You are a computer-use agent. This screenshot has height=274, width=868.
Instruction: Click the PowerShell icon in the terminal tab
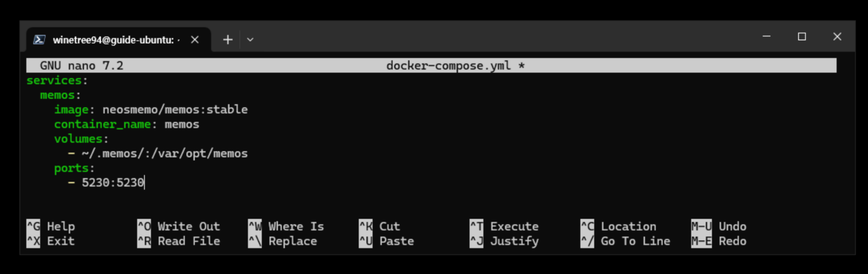click(x=39, y=39)
